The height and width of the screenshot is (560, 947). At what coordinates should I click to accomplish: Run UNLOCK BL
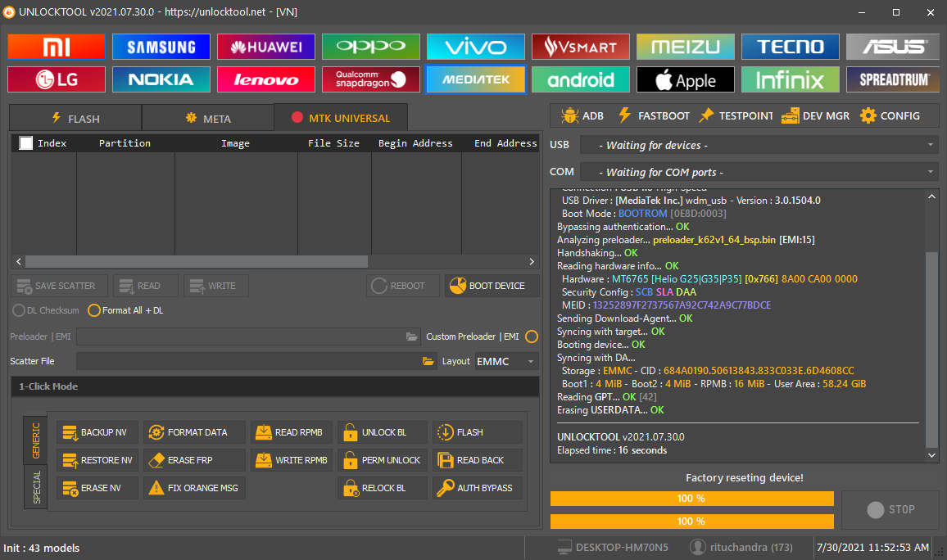383,432
